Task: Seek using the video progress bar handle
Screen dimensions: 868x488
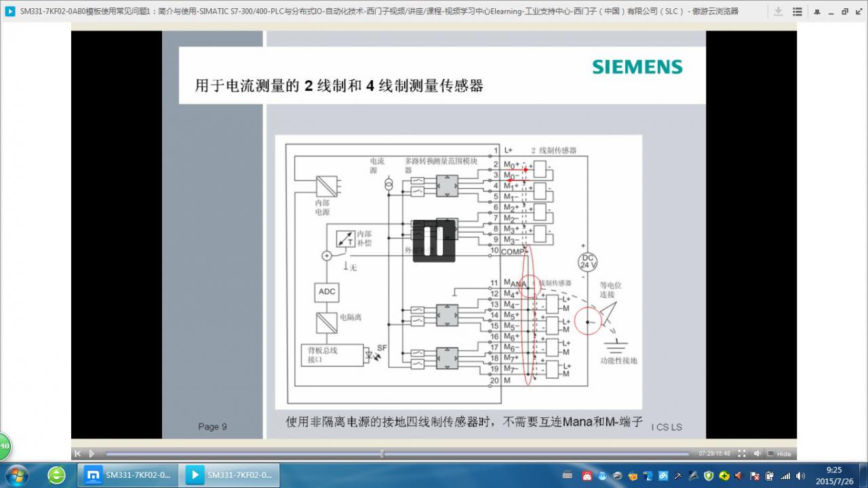Action: point(382,453)
